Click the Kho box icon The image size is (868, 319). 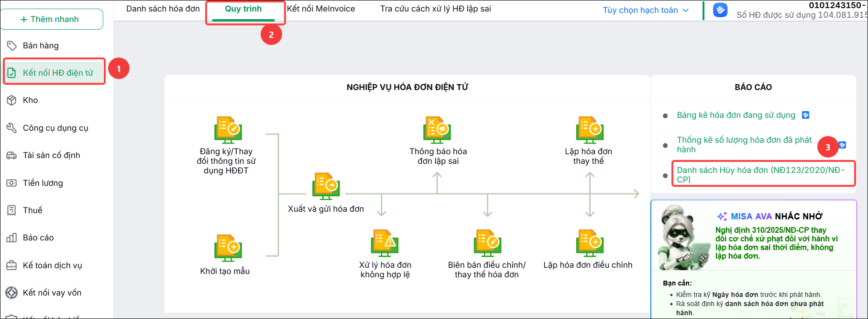[11, 100]
